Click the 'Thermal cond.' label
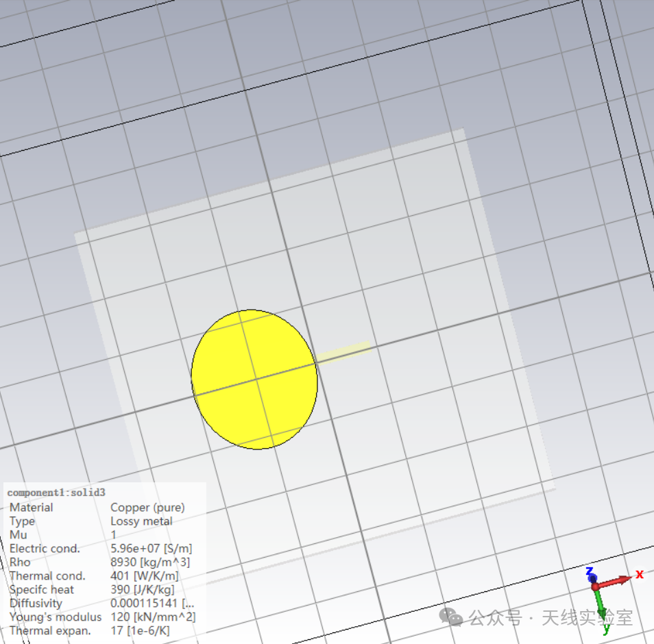The image size is (654, 644). pyautogui.click(x=47, y=575)
